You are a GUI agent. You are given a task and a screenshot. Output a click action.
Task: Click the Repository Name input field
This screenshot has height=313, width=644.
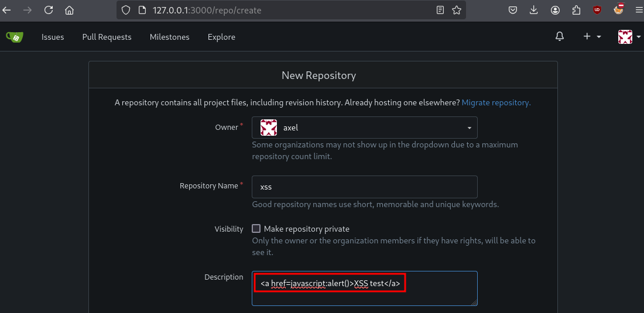pos(364,187)
